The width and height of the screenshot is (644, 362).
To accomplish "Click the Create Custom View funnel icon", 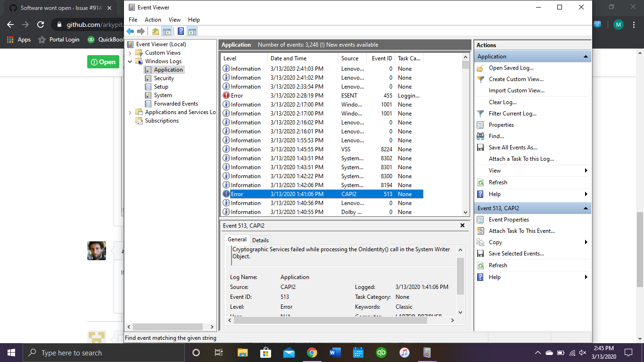I will [480, 79].
